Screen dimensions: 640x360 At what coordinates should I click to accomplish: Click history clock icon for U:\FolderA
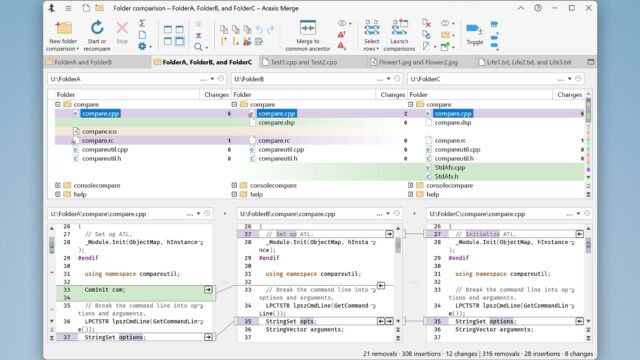click(221, 78)
